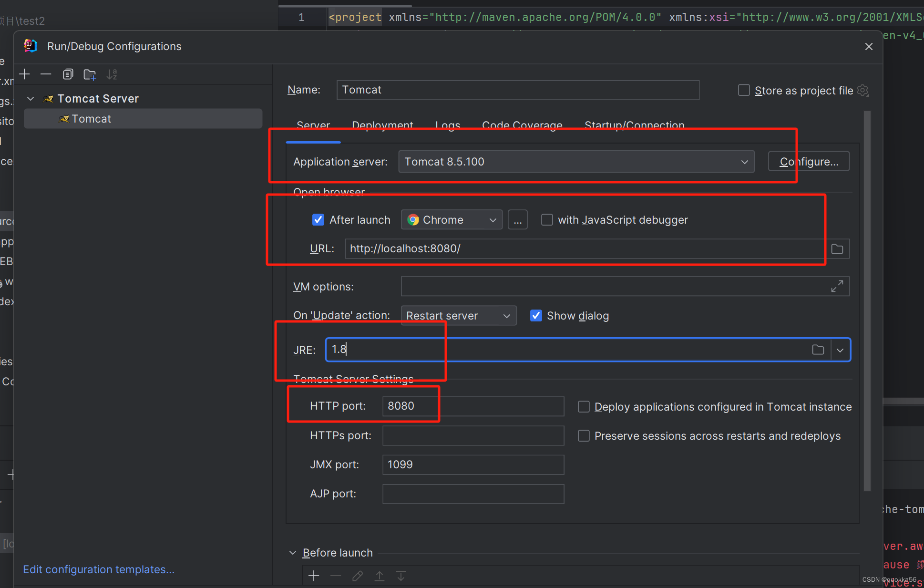Click the Configure... button
Viewport: 924px width, 588px height.
click(809, 162)
